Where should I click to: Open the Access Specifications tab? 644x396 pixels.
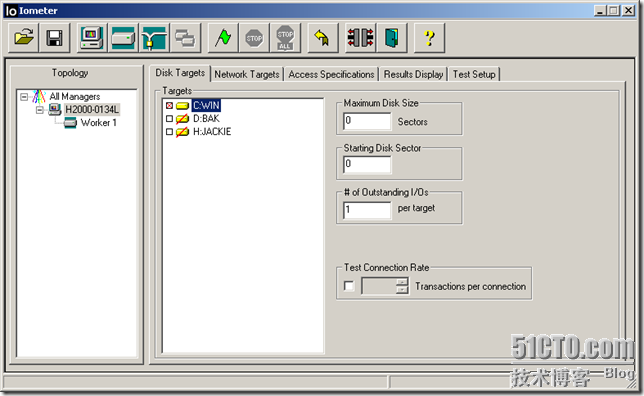(x=331, y=74)
